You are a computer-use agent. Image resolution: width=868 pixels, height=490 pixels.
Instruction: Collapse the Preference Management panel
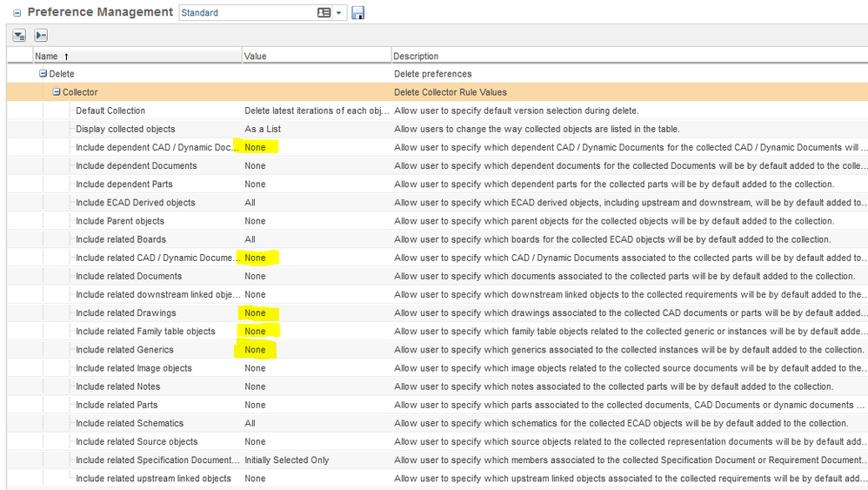click(17, 13)
